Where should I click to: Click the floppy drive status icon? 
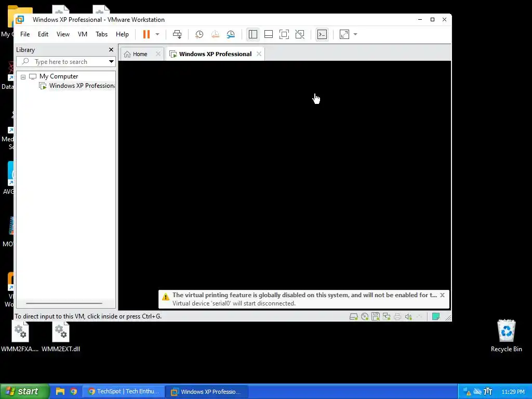click(x=376, y=316)
